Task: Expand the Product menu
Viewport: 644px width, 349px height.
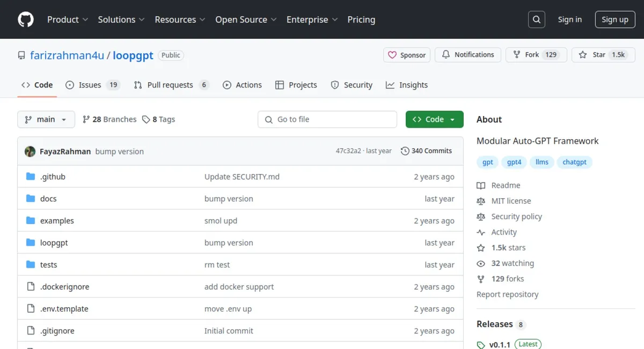Action: pyautogui.click(x=68, y=19)
